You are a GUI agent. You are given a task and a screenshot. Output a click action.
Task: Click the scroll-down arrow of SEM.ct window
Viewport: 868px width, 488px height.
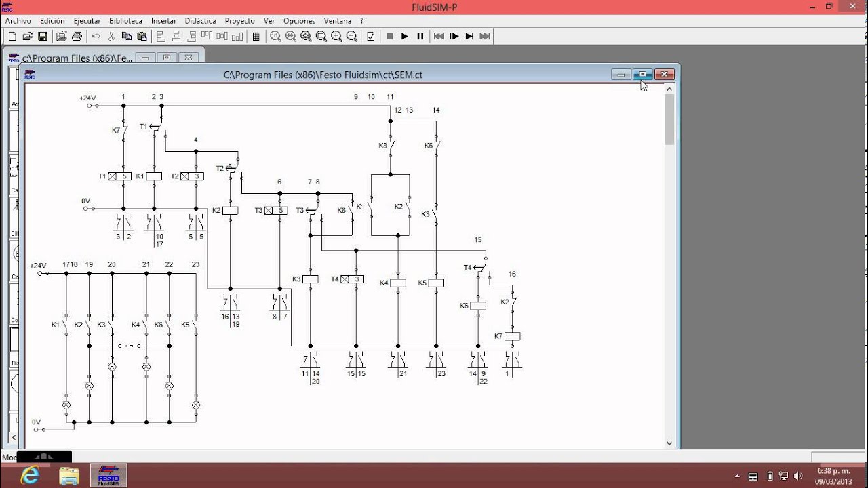[669, 443]
